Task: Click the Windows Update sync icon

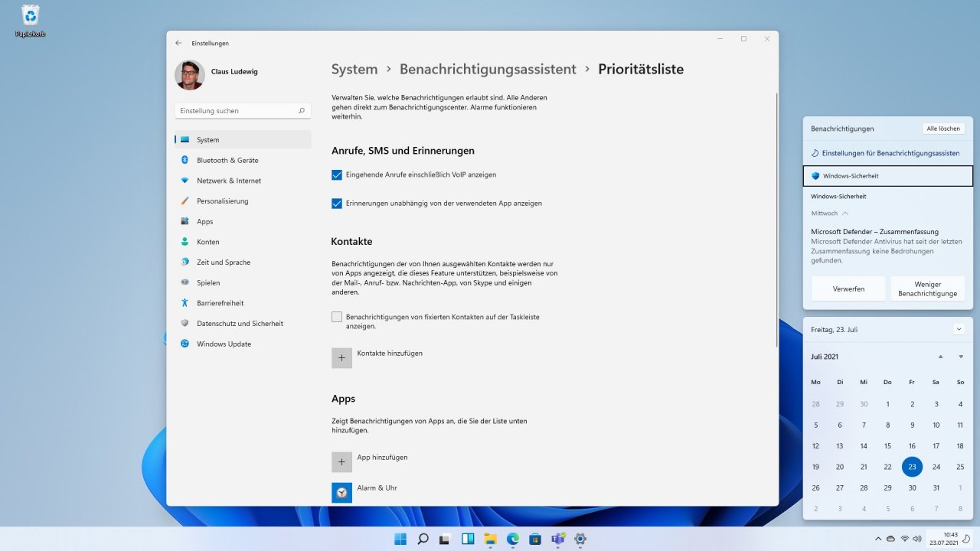Action: click(x=185, y=344)
